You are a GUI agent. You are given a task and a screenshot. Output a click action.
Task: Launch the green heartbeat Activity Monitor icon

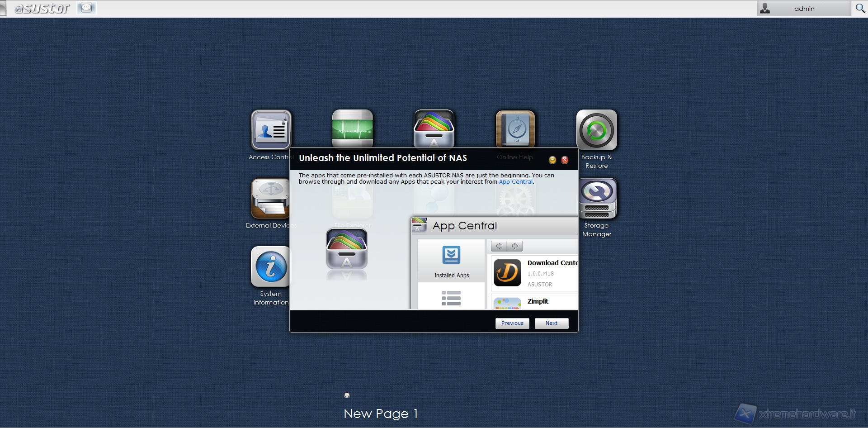[x=352, y=128]
